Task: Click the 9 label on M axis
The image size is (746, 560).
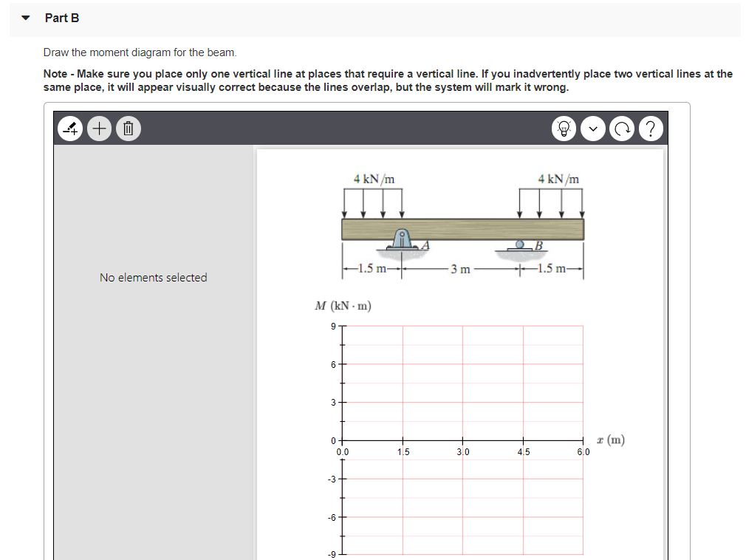Action: 333,326
